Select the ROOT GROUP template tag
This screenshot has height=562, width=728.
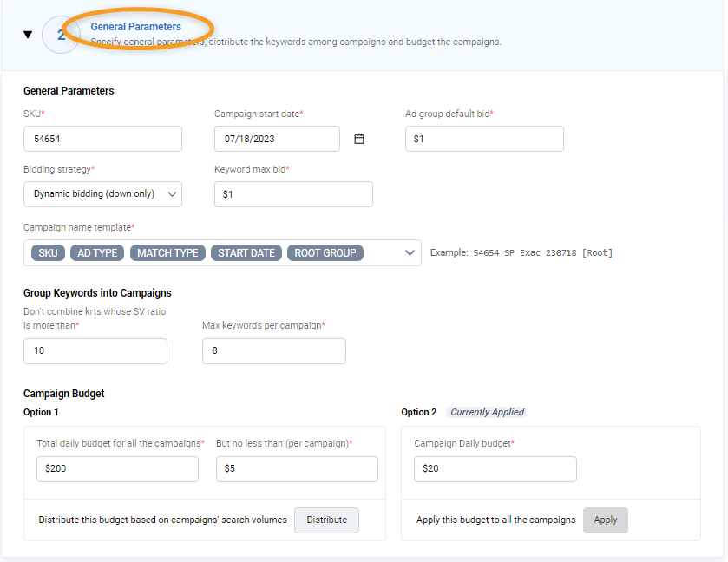point(325,253)
